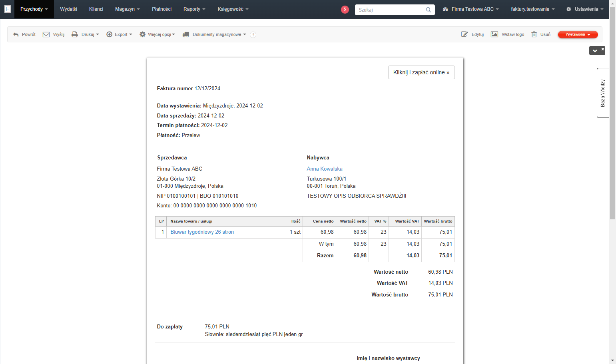The image size is (616, 364).
Task: Focus the Szukaj search field
Action: [x=391, y=10]
